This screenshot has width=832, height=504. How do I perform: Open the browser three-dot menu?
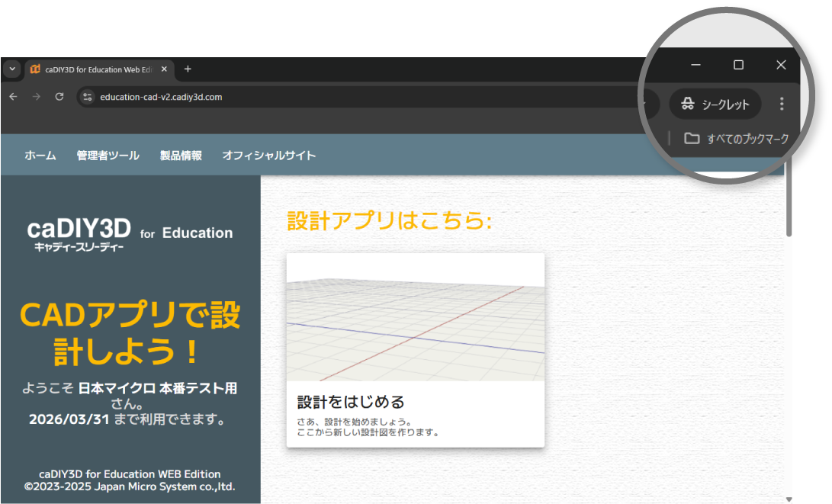click(782, 104)
